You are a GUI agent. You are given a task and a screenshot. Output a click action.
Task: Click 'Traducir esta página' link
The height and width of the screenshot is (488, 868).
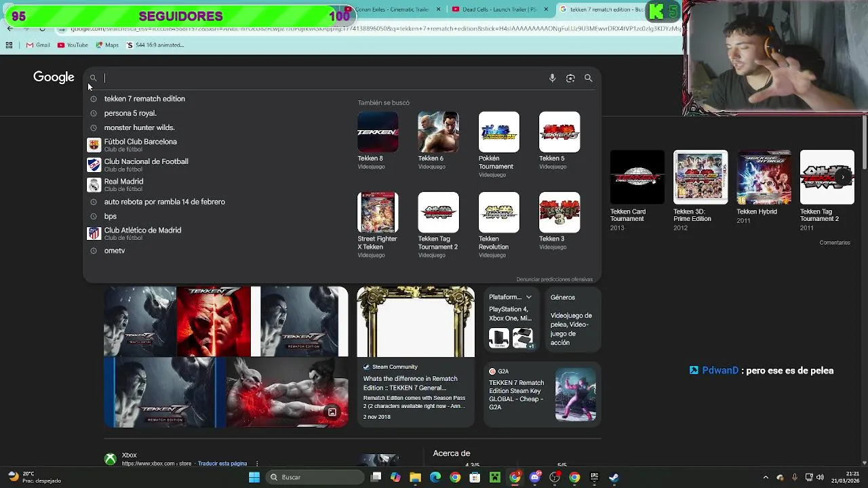click(222, 464)
